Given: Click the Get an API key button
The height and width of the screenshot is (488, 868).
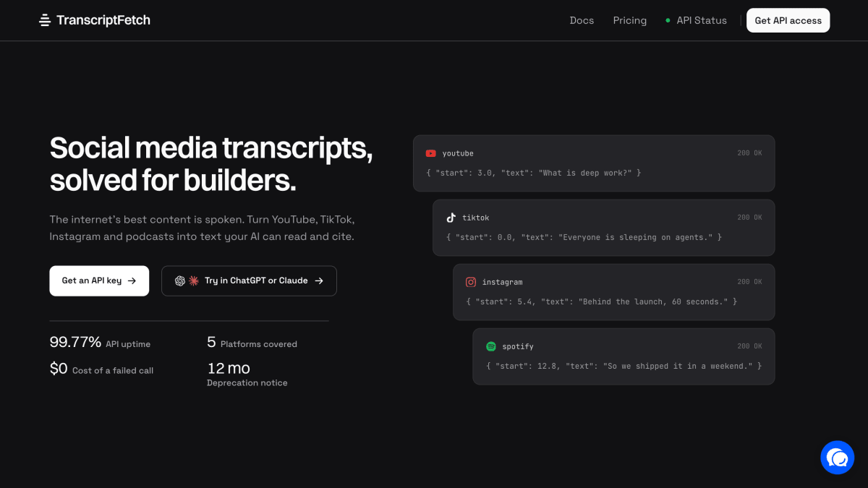Looking at the screenshot, I should click(x=99, y=281).
